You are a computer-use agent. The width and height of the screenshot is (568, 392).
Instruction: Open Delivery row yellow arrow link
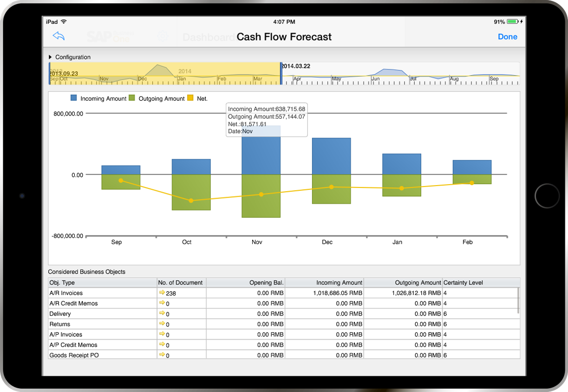pyautogui.click(x=162, y=314)
